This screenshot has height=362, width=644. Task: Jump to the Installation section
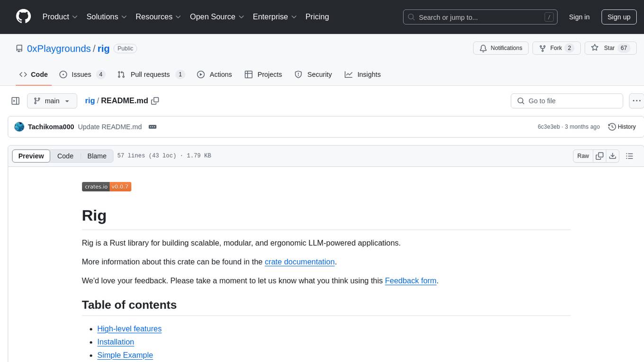116,342
